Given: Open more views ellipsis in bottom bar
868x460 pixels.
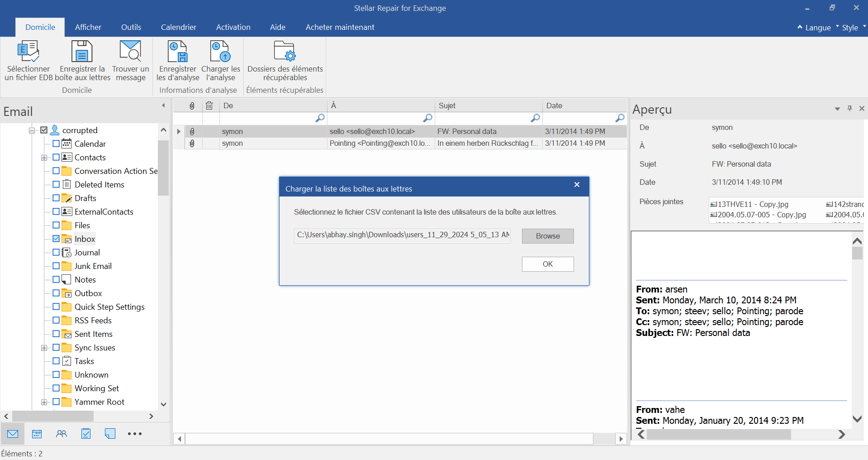Looking at the screenshot, I should [x=135, y=434].
